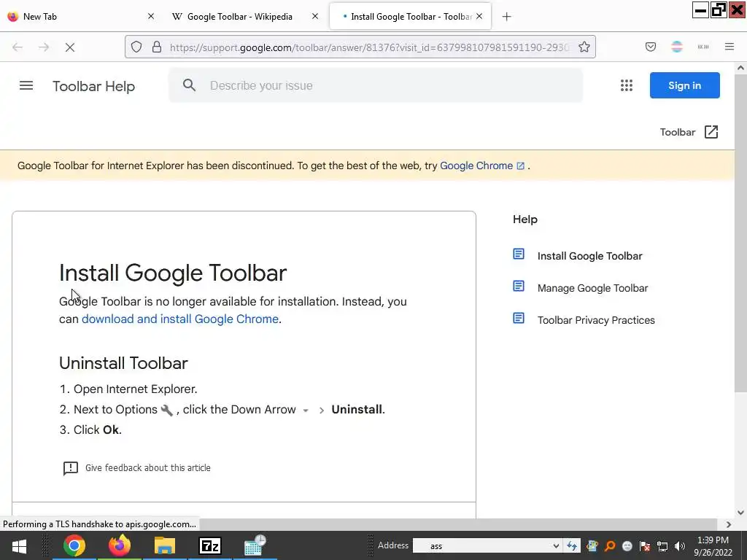This screenshot has height=560, width=747.
Task: Click the Toolbar link at top right
Action: 678,132
